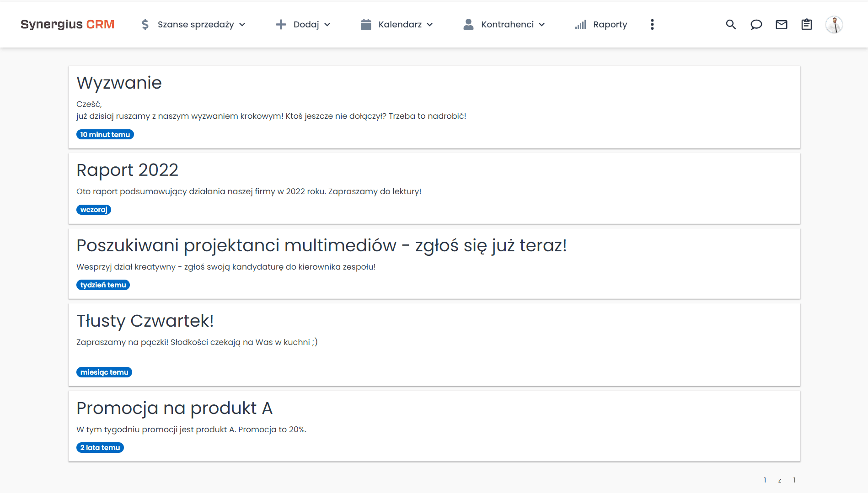Image resolution: width=868 pixels, height=493 pixels.
Task: Click the dollar icon next to Szanse sprzedaży
Action: pyautogui.click(x=145, y=25)
